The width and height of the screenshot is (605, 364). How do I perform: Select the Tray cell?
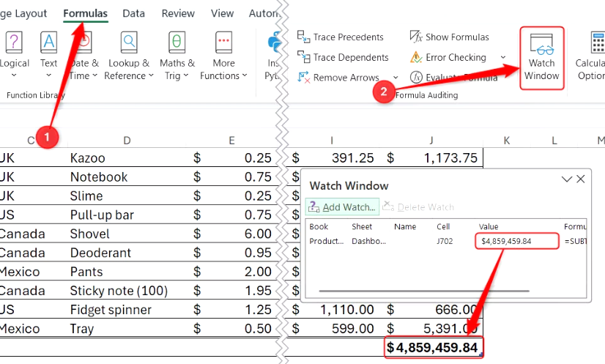point(127,329)
